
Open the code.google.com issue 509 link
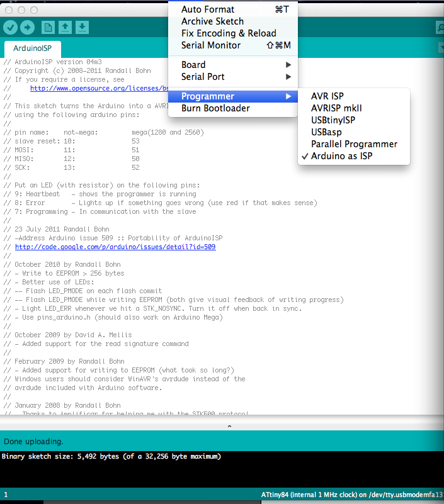pyautogui.click(x=115, y=247)
